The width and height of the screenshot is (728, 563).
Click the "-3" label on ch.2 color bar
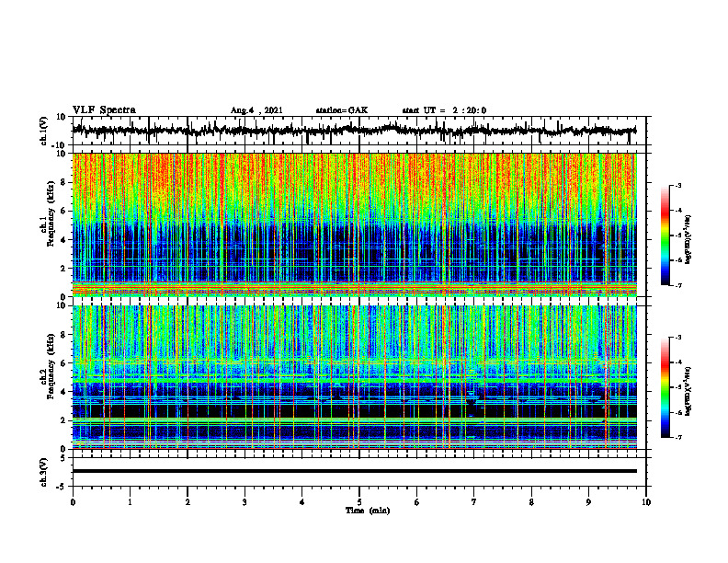[x=677, y=338]
